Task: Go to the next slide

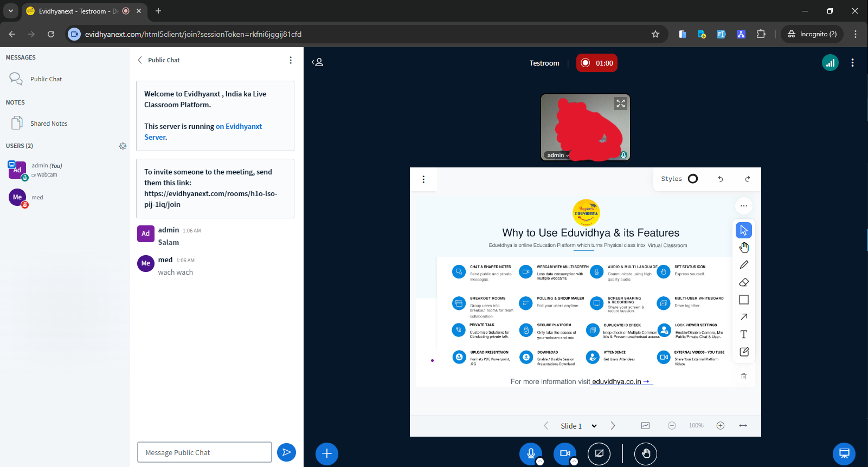Action: (x=613, y=426)
